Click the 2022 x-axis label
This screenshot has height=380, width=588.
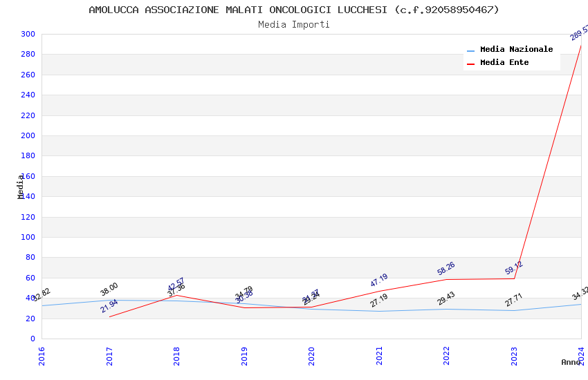pos(446,356)
